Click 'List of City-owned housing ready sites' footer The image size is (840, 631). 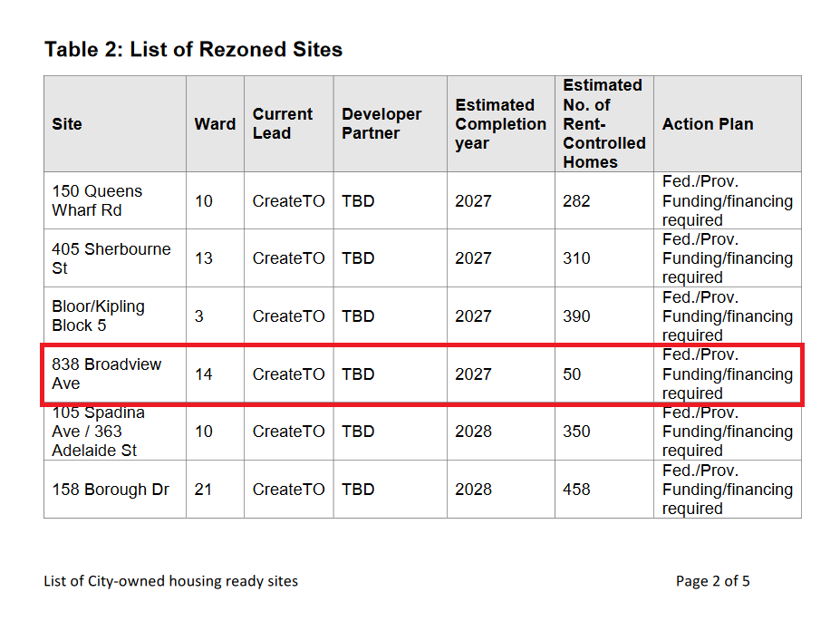point(170,581)
